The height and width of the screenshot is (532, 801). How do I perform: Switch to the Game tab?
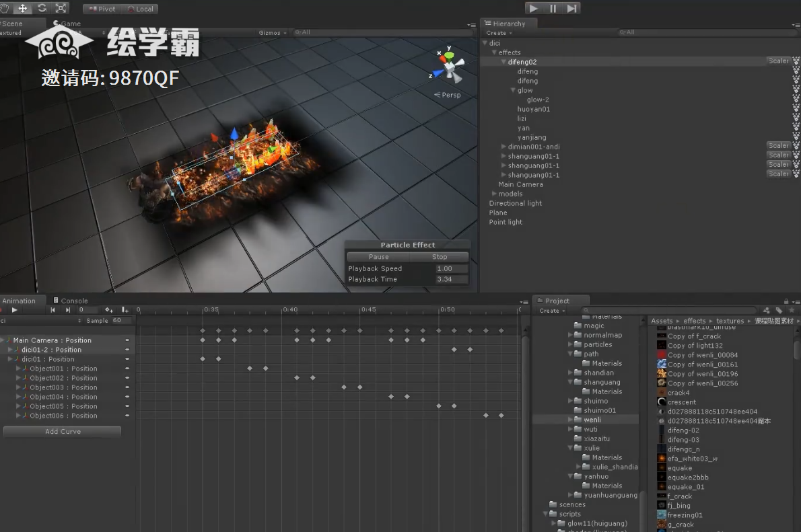click(67, 24)
